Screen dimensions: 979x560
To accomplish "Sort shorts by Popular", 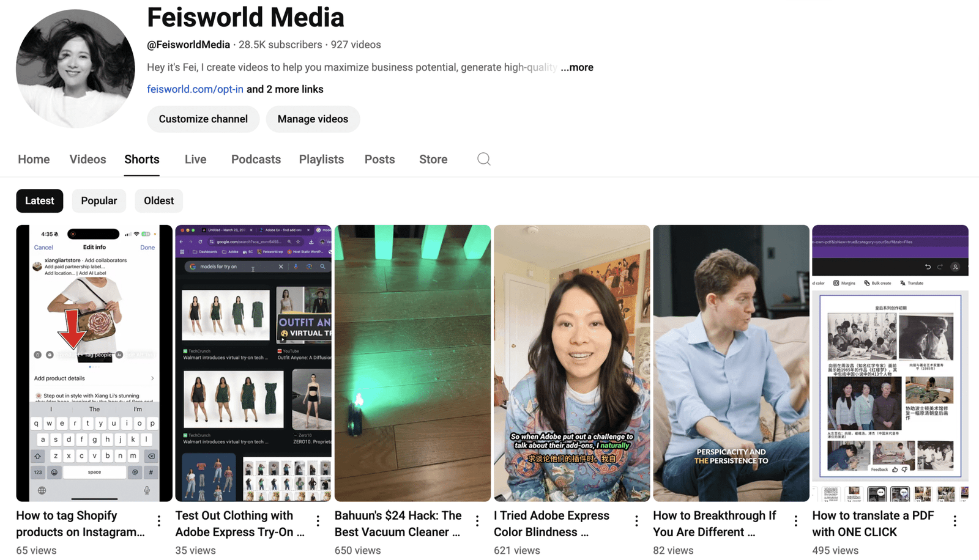I will tap(99, 201).
